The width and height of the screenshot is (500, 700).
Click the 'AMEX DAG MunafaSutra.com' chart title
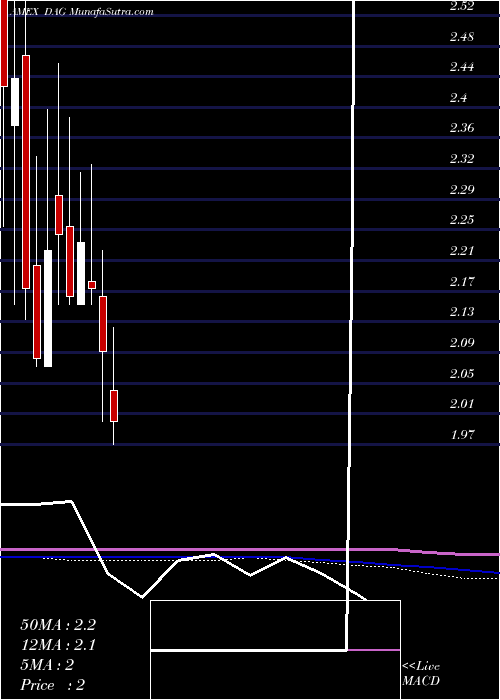point(81,12)
